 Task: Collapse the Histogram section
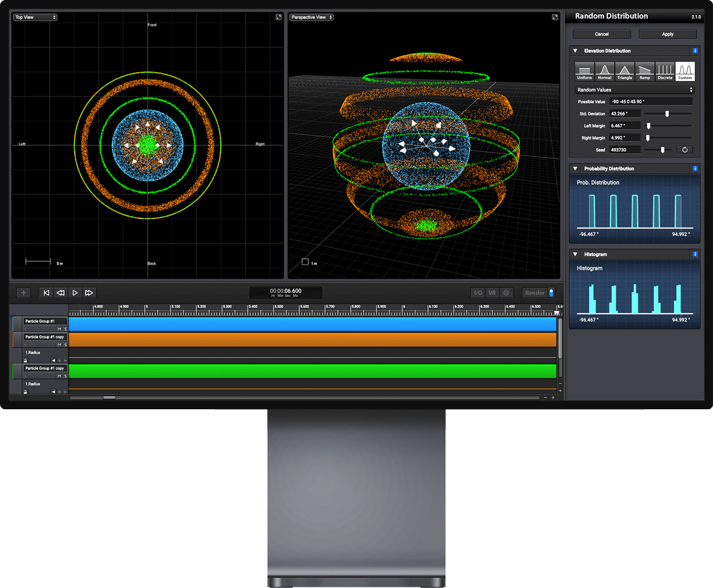575,255
